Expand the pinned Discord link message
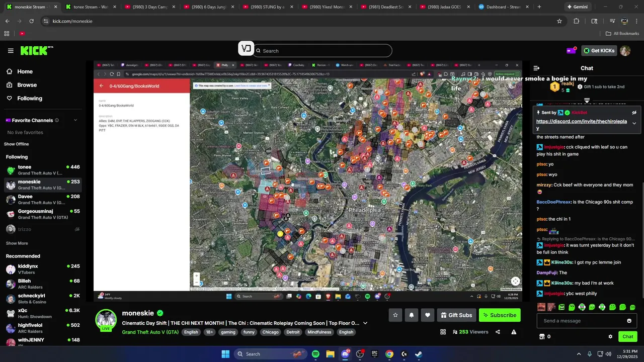Screen dimensions: 644x362 pyautogui.click(x=634, y=123)
